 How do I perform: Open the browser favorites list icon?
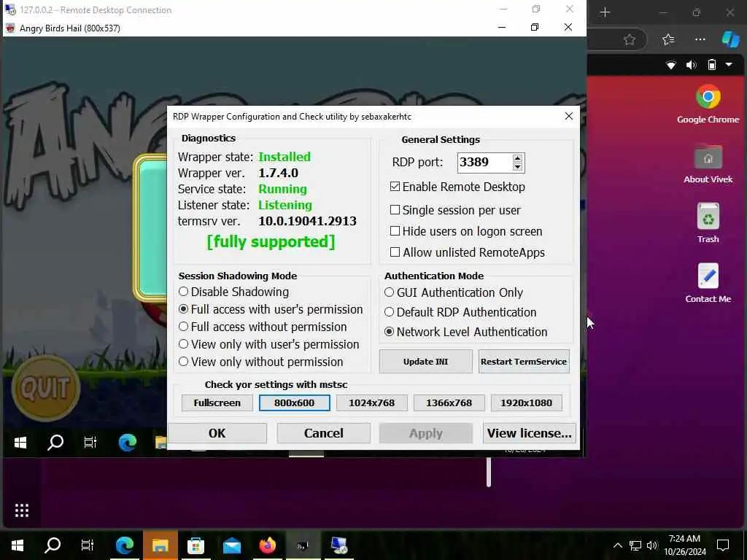pyautogui.click(x=668, y=39)
